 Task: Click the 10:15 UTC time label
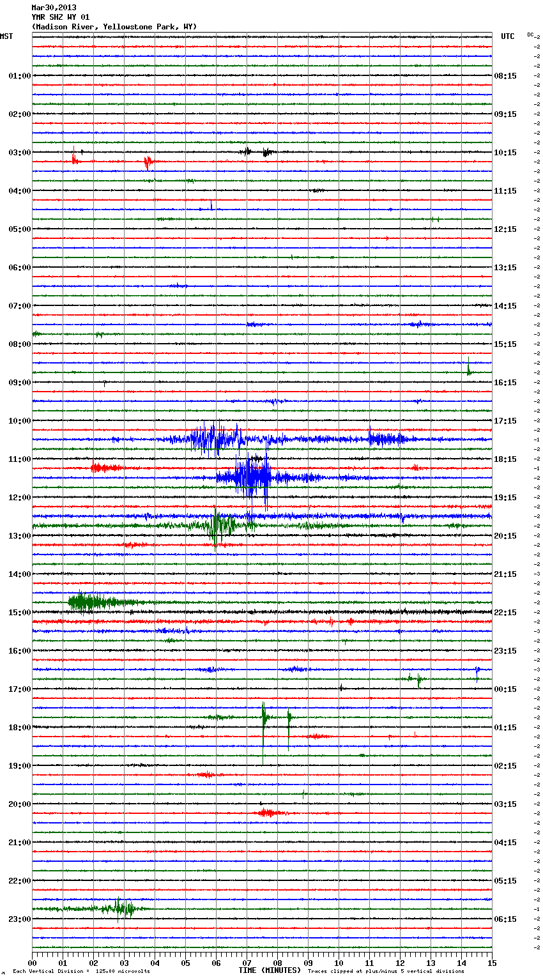point(505,153)
